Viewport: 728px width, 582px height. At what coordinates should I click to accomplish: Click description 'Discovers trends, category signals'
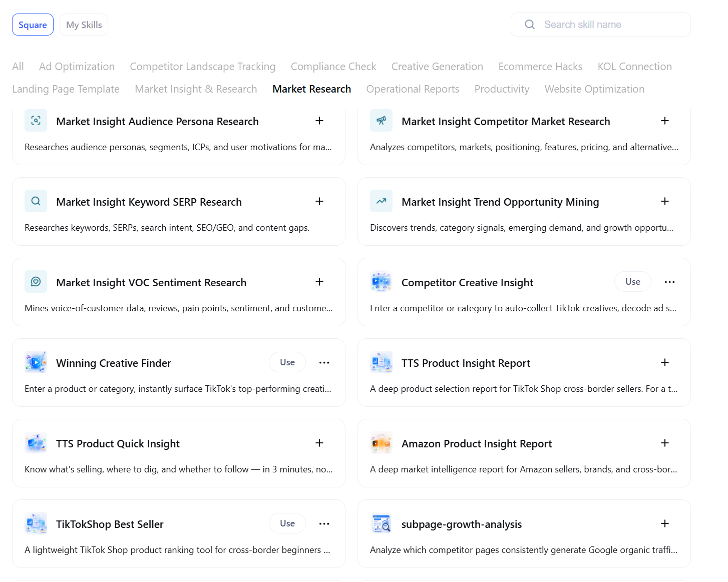click(522, 228)
